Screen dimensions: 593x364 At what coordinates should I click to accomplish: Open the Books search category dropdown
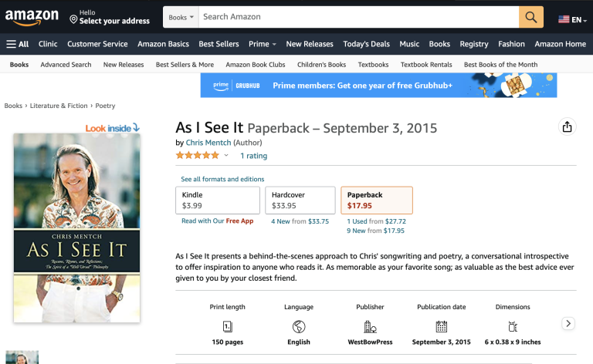coord(181,17)
